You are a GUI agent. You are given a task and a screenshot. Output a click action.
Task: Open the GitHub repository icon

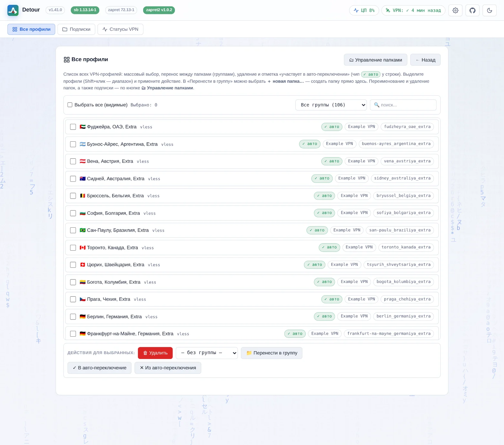click(472, 10)
